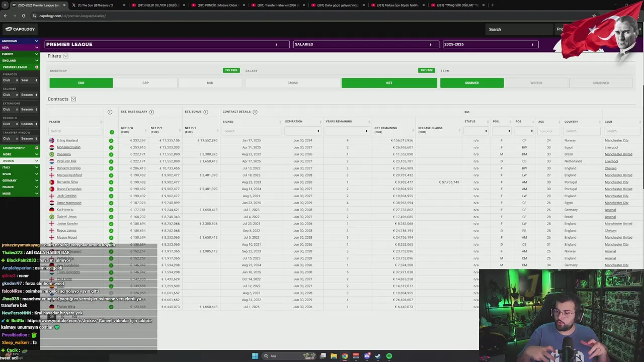The image size is (644, 362).
Task: Click the top Search box in header
Action: tap(519, 29)
